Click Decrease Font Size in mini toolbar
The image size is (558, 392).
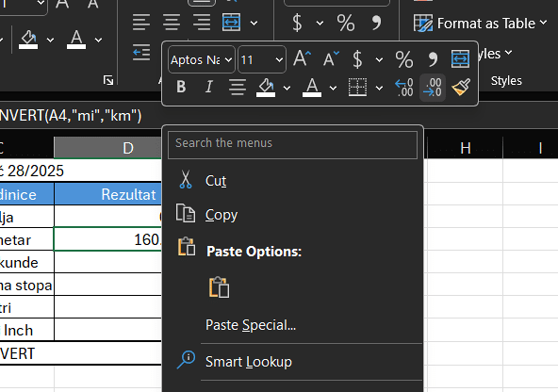(331, 58)
